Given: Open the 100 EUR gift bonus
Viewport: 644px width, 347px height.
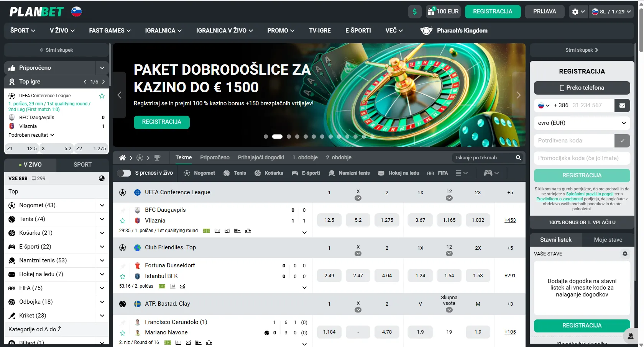Looking at the screenshot, I should click(444, 11).
